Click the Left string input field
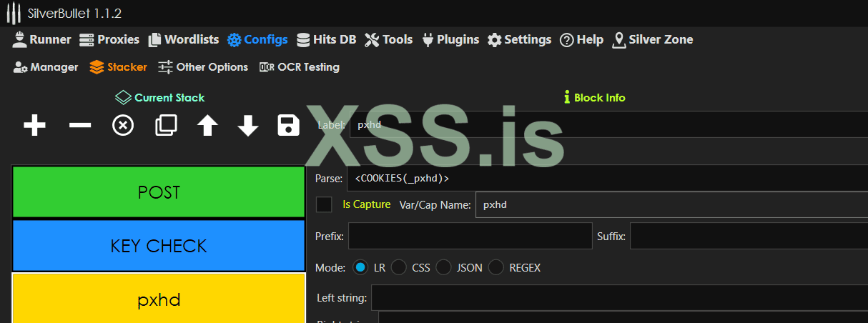This screenshot has height=323, width=868. pos(619,297)
